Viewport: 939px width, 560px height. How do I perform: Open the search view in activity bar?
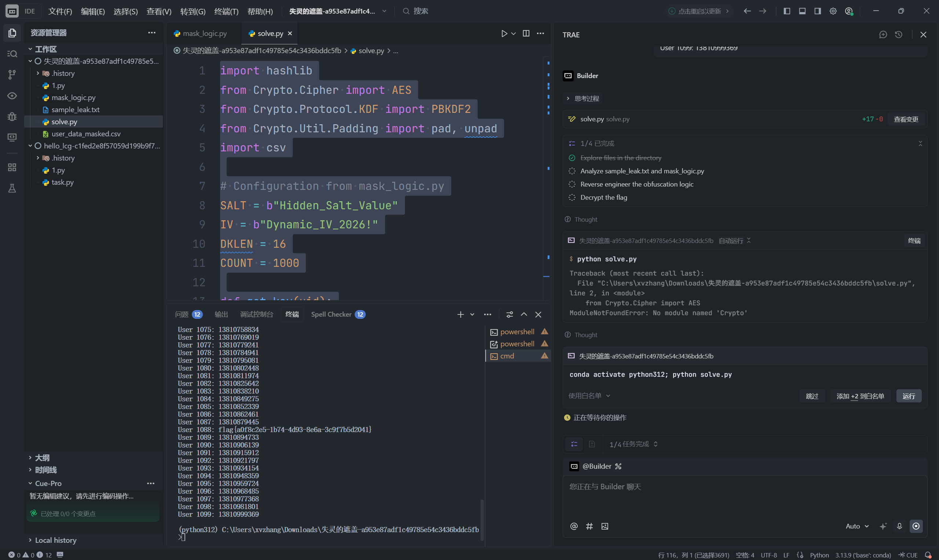pyautogui.click(x=12, y=54)
